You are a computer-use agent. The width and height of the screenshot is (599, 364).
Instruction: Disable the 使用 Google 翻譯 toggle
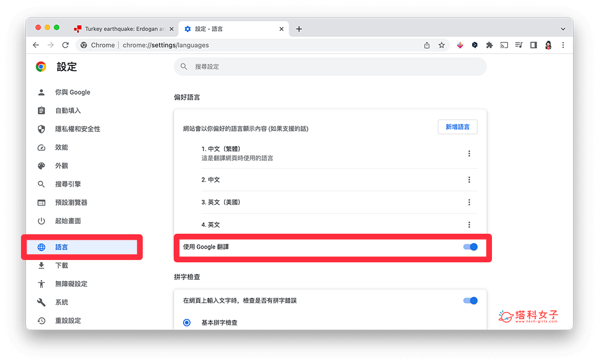[470, 247]
